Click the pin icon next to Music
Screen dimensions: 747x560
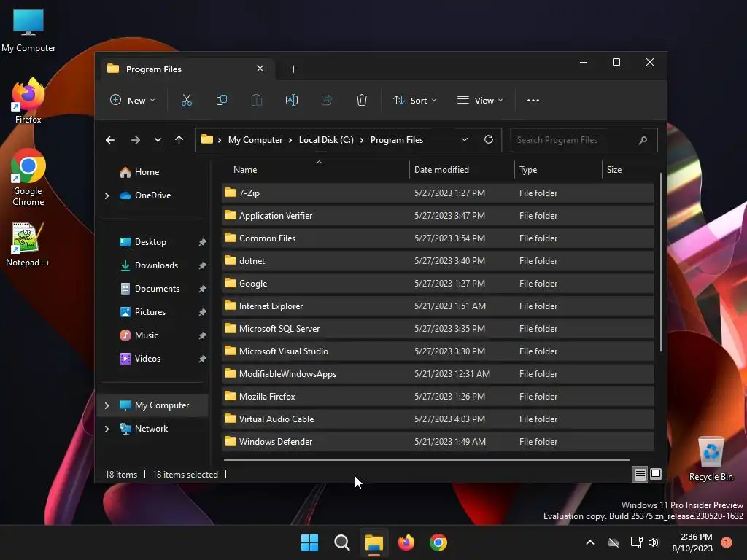(x=203, y=335)
